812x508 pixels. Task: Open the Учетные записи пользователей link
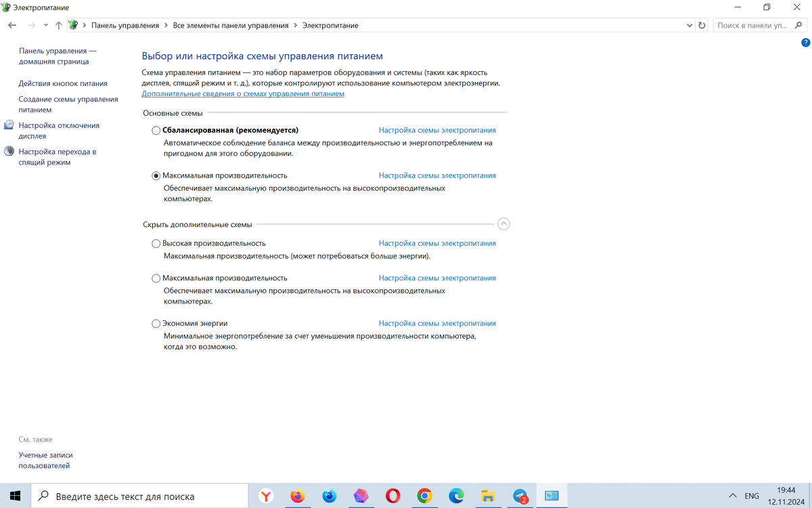coord(45,461)
